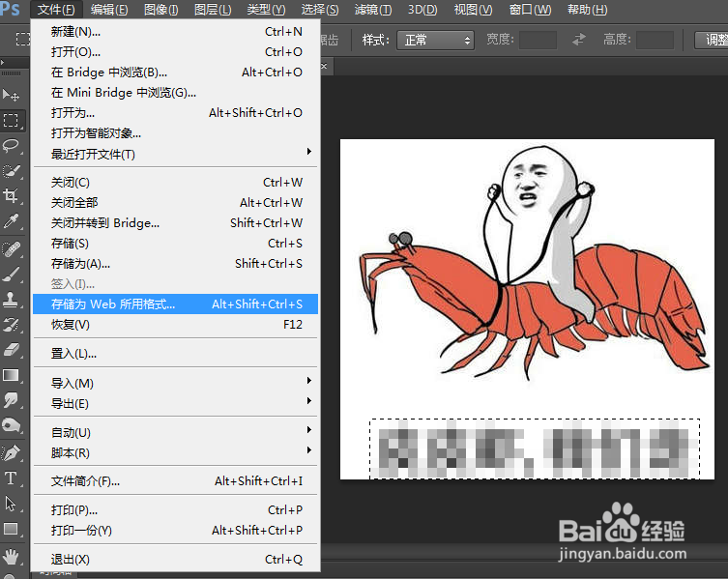
Task: Open the 窗口(W) menu
Action: tap(530, 10)
